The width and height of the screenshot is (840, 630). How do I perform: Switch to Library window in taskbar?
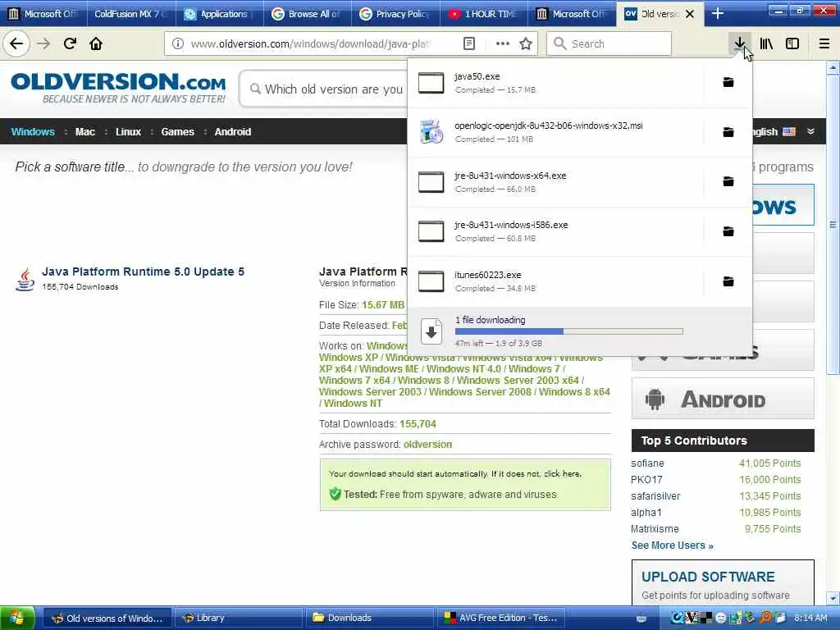239,619
